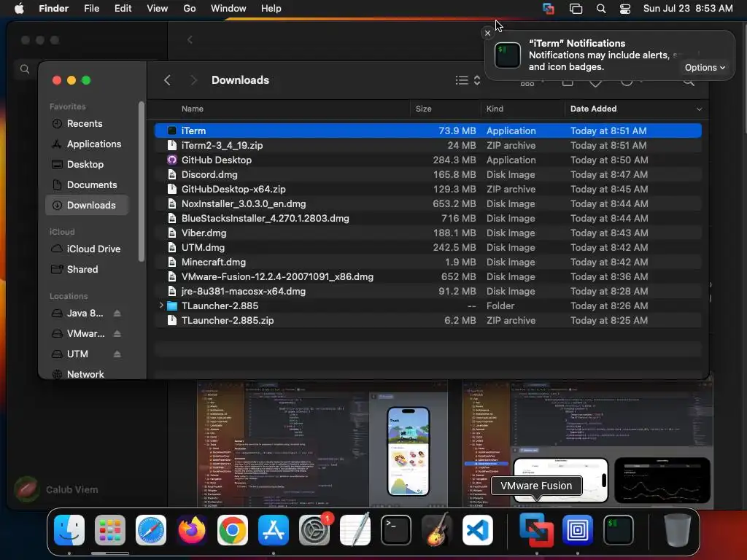This screenshot has height=560, width=747.
Task: Select Applications in the sidebar
Action: coord(87,144)
